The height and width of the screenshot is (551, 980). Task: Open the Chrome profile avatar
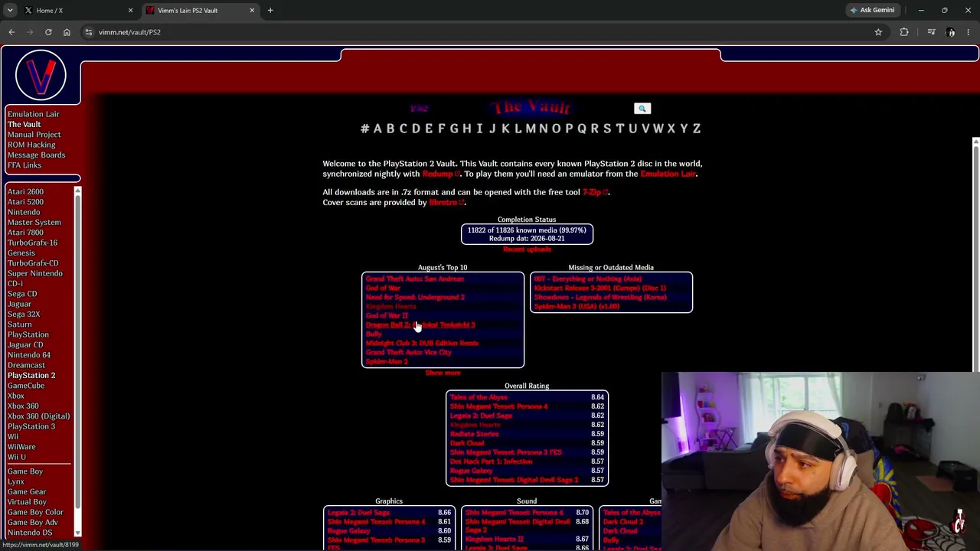click(951, 32)
